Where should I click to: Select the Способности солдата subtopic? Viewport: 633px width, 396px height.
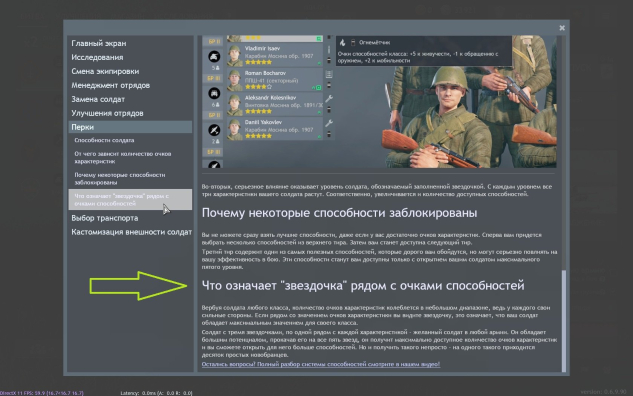(x=104, y=140)
